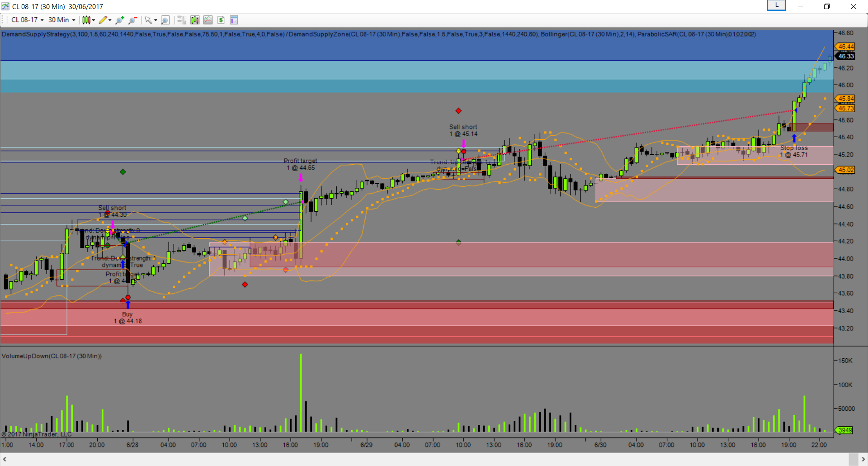Open the chart style candlestick tool
The height and width of the screenshot is (466, 868).
click(86, 20)
